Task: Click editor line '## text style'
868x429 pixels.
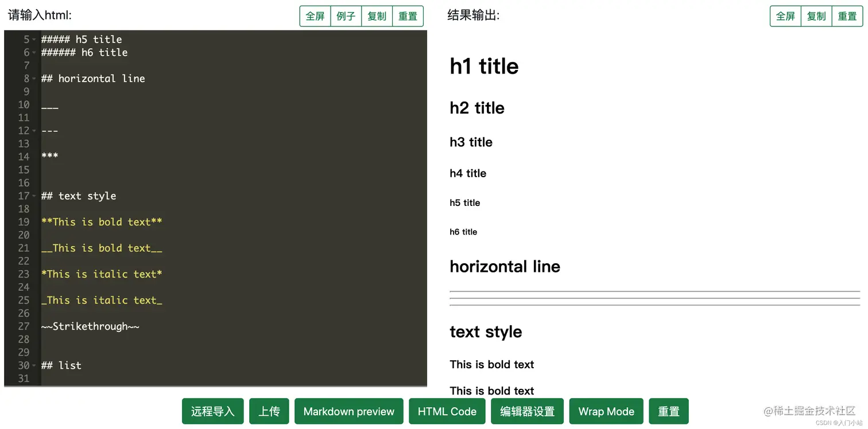Action: click(79, 196)
